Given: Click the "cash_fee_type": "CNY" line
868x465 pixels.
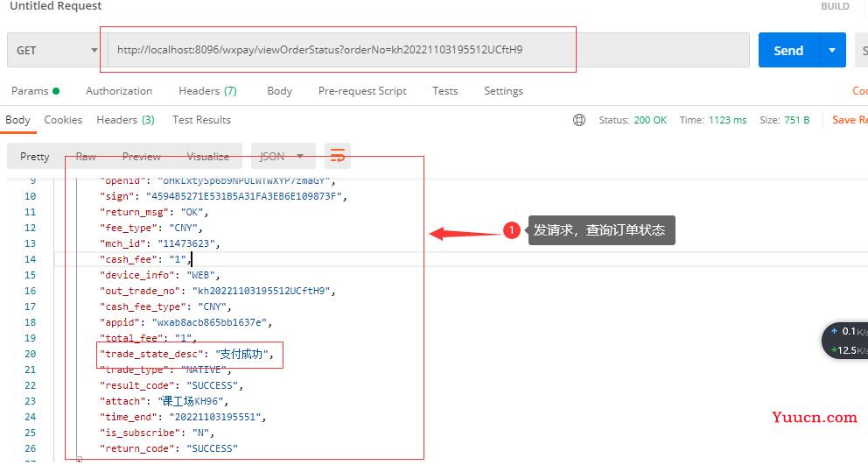Looking at the screenshot, I should click(165, 306).
